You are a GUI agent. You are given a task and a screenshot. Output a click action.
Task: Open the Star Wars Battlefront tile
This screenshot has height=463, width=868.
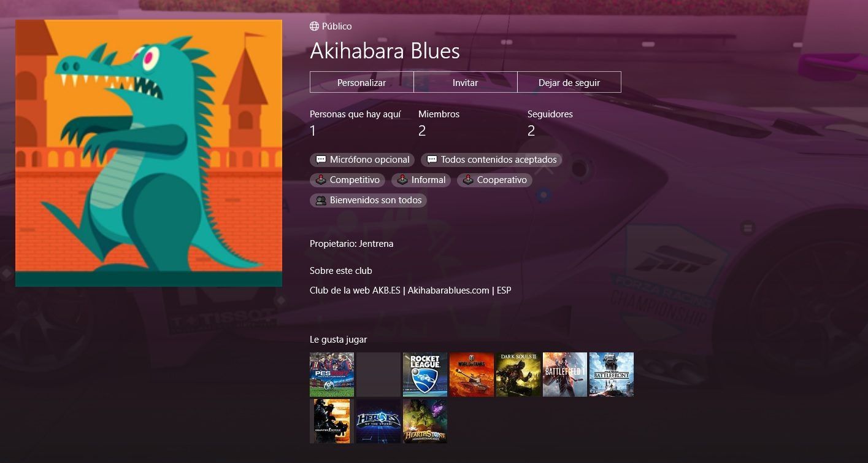612,375
